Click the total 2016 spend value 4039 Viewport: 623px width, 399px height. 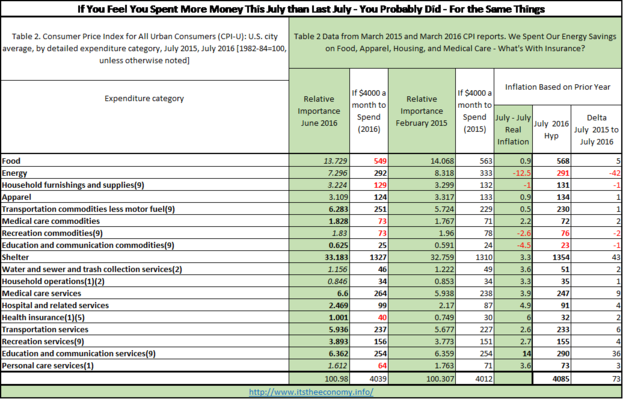tap(378, 379)
